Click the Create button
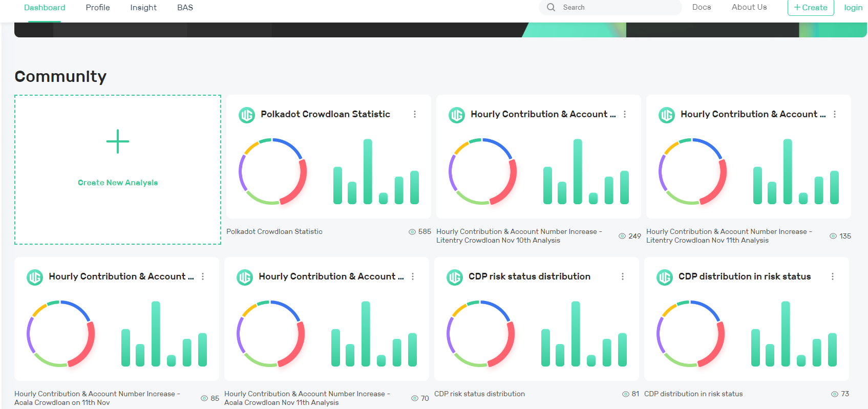The width and height of the screenshot is (868, 409). pyautogui.click(x=811, y=8)
